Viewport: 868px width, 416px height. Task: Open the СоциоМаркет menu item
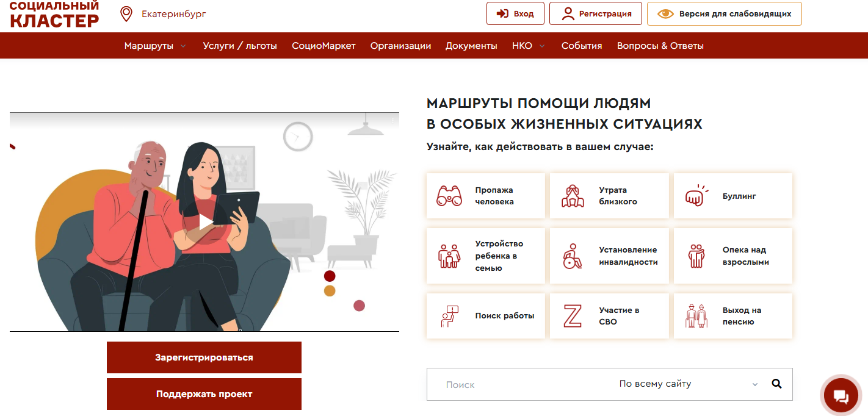tap(324, 46)
